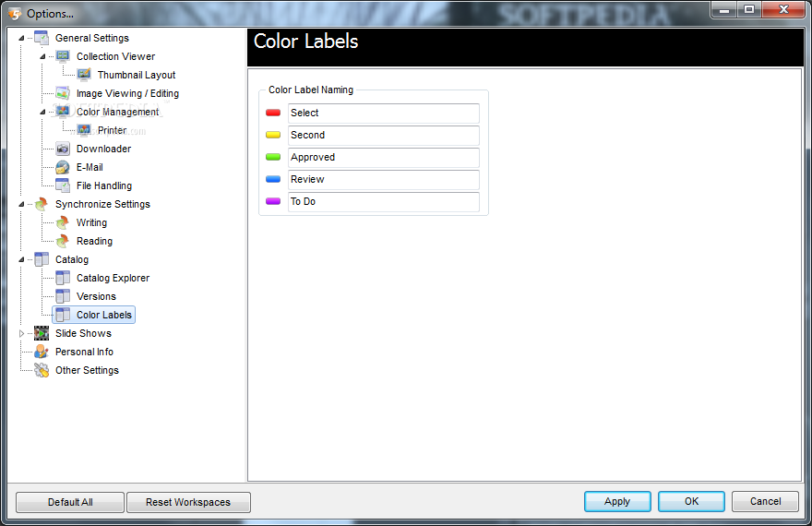Image resolution: width=812 pixels, height=526 pixels.
Task: Select File Handling in the tree
Action: pos(104,185)
